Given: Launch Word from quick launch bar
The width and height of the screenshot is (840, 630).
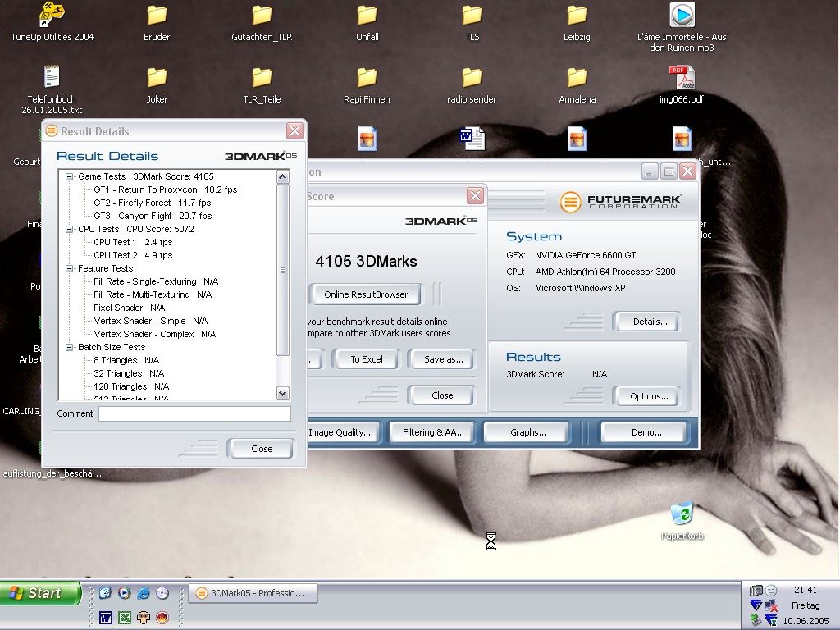Looking at the screenshot, I should click(106, 618).
